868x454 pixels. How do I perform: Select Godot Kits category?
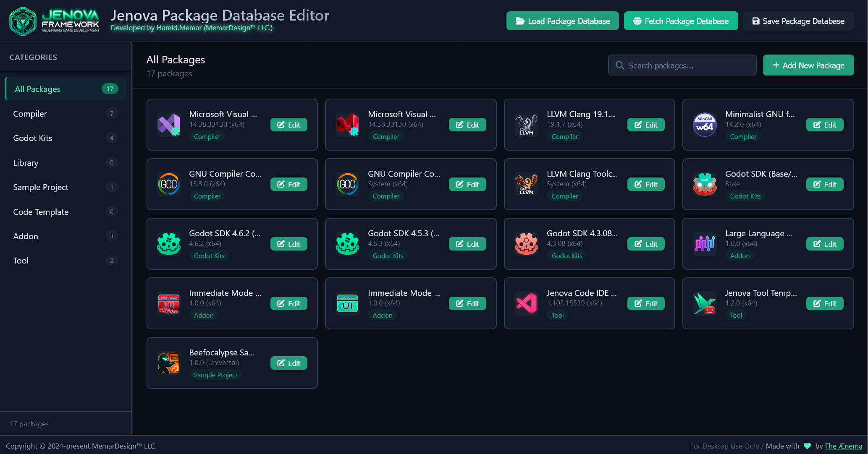pos(66,138)
